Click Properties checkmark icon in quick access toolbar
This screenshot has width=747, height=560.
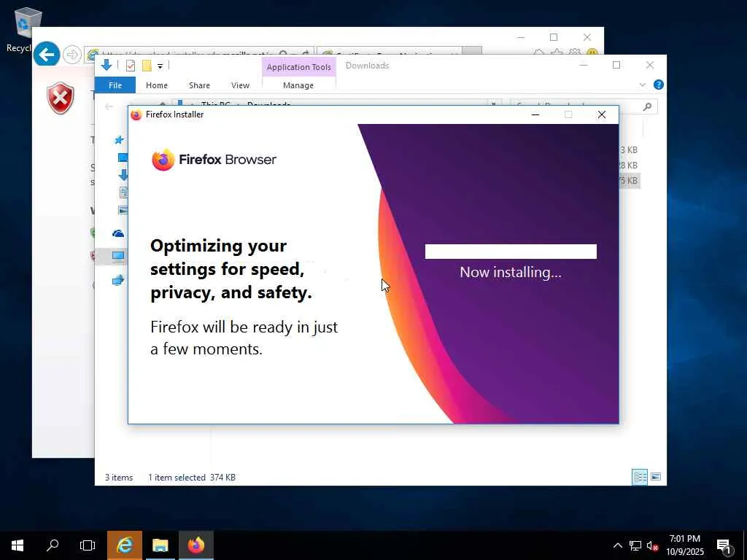[131, 66]
